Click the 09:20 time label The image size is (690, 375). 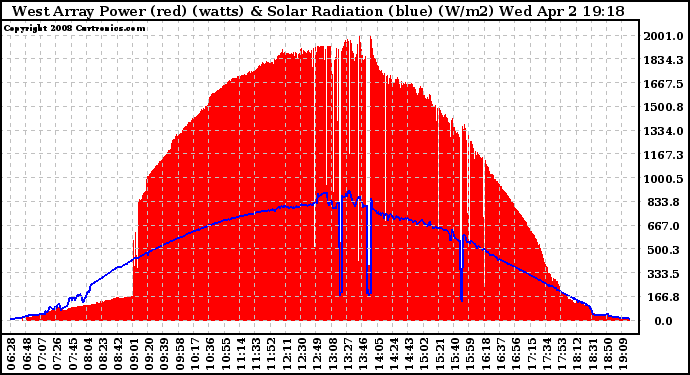149,354
